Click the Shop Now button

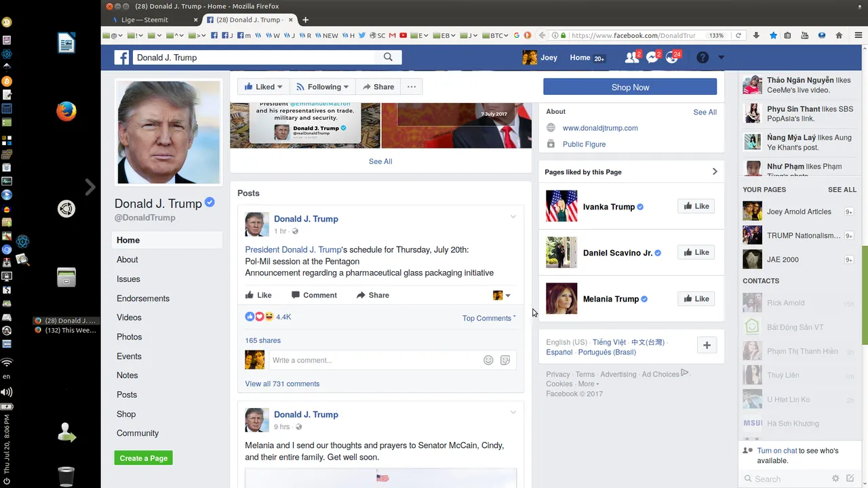(x=630, y=87)
